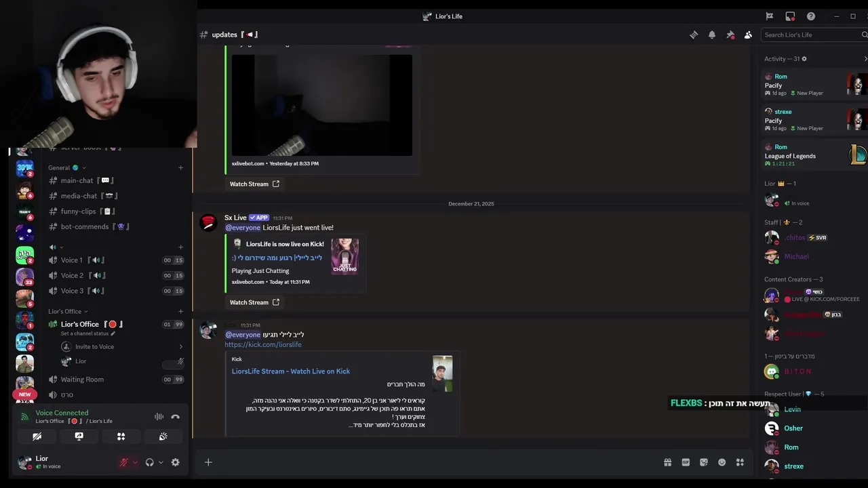Open strexe's Pacify activity card
Screen dimensions: 868x488
[814, 120]
